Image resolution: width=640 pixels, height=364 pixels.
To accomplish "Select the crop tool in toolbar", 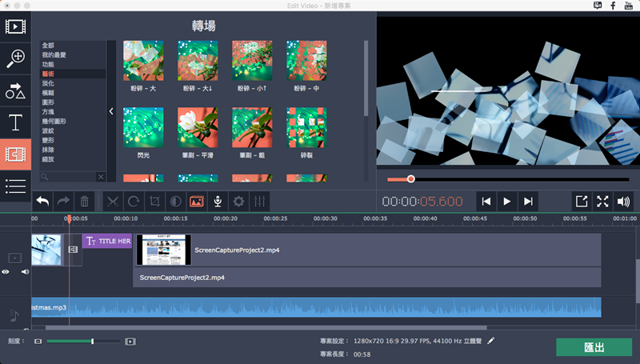I will coord(155,202).
